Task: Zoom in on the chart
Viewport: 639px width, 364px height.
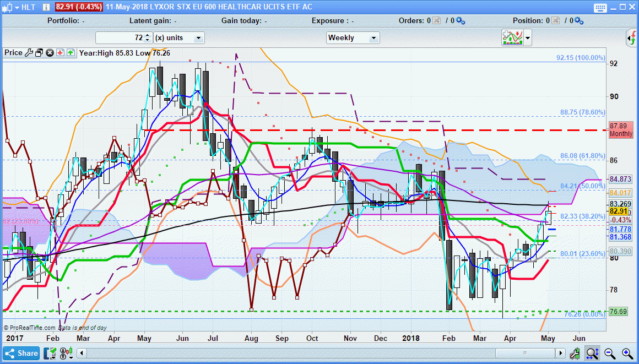Action: click(x=627, y=353)
